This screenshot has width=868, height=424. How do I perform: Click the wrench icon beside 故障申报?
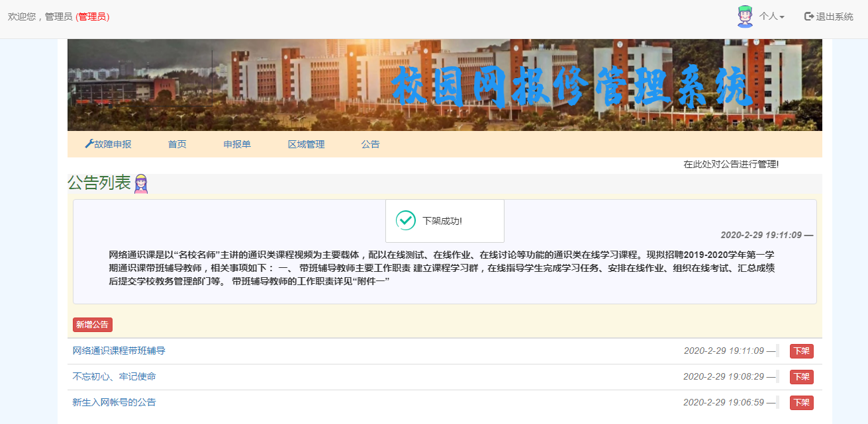point(89,144)
